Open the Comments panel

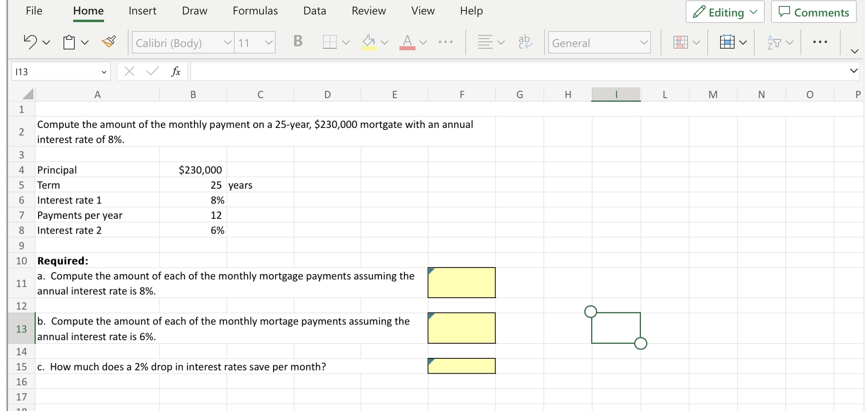click(x=813, y=12)
